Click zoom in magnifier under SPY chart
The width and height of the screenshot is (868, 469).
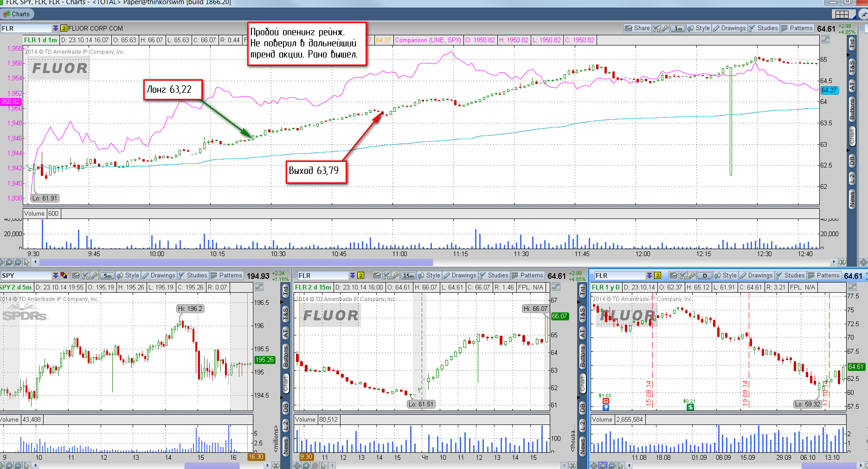9,465
